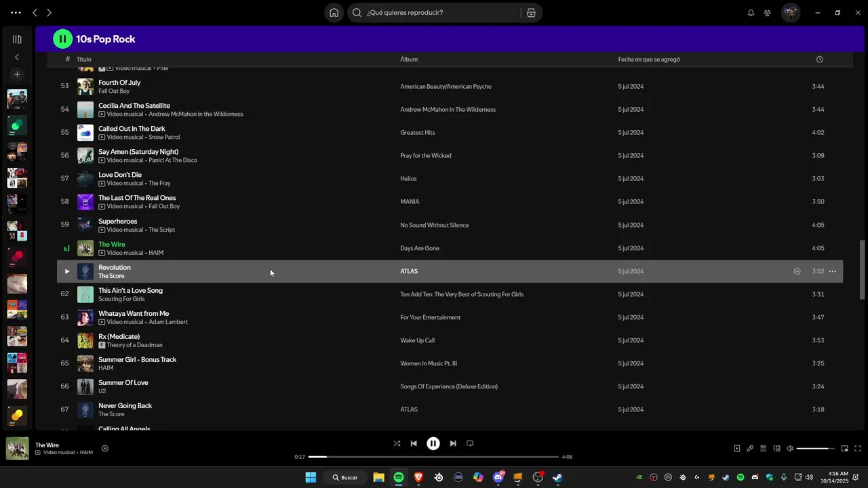Open first playlist thumbnail in sidebar
868x488 pixels.
point(17,99)
